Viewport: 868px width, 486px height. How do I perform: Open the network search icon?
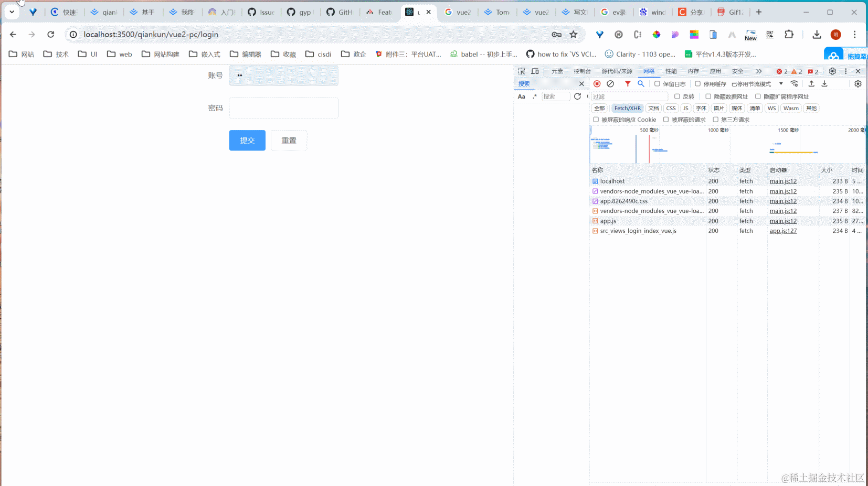click(x=640, y=83)
